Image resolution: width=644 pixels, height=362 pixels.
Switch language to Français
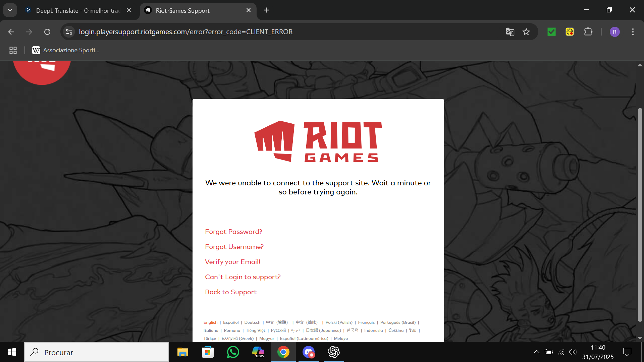366,322
